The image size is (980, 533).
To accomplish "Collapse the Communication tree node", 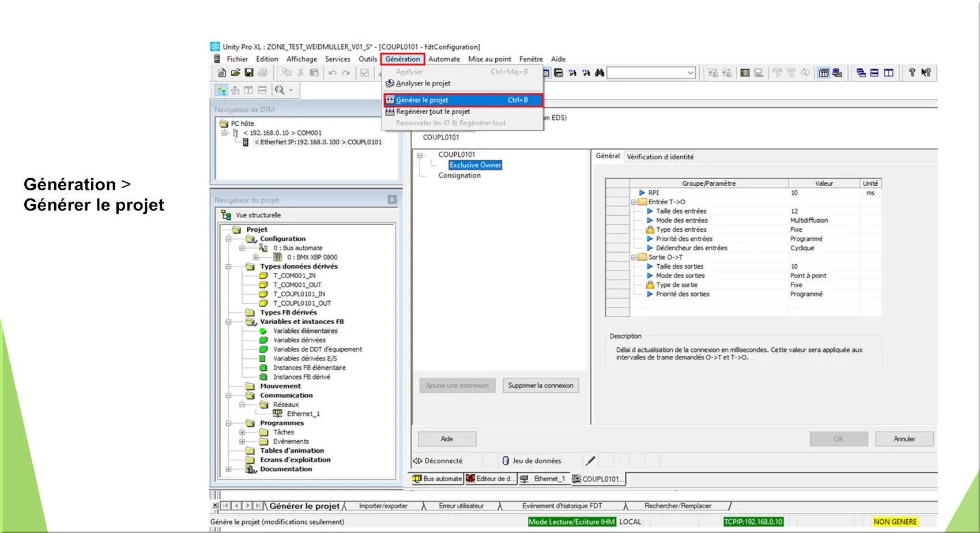I will coord(228,396).
